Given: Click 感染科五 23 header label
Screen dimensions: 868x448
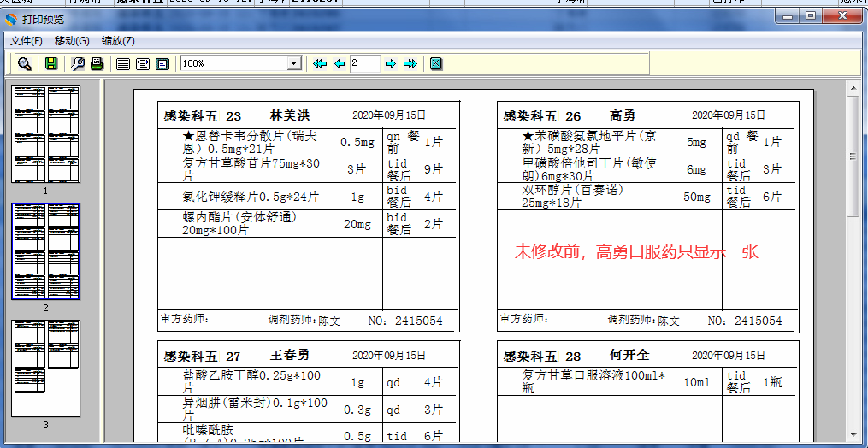Looking at the screenshot, I should pos(202,116).
